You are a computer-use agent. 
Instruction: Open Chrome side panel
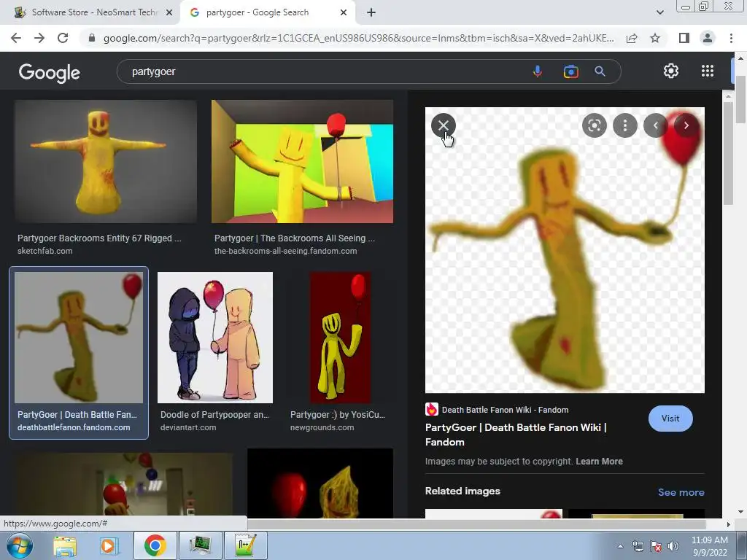point(684,38)
